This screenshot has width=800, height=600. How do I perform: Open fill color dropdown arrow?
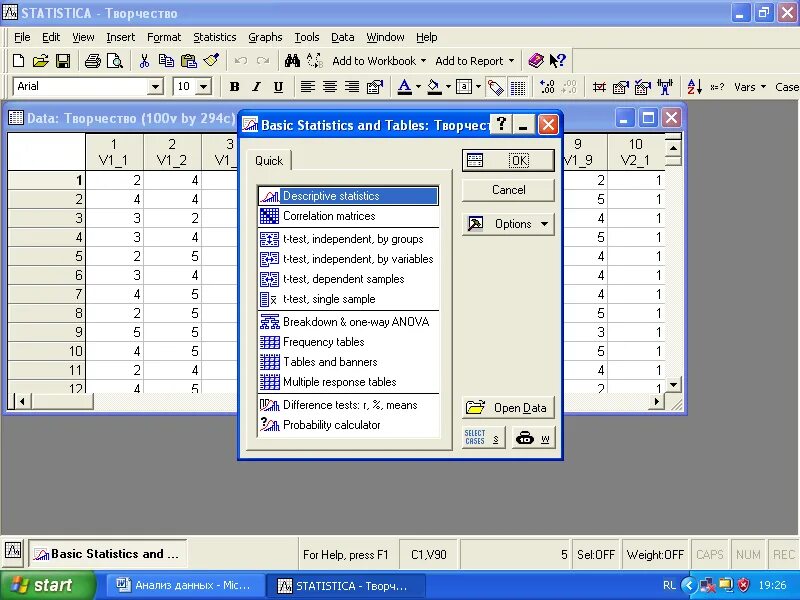tap(448, 87)
